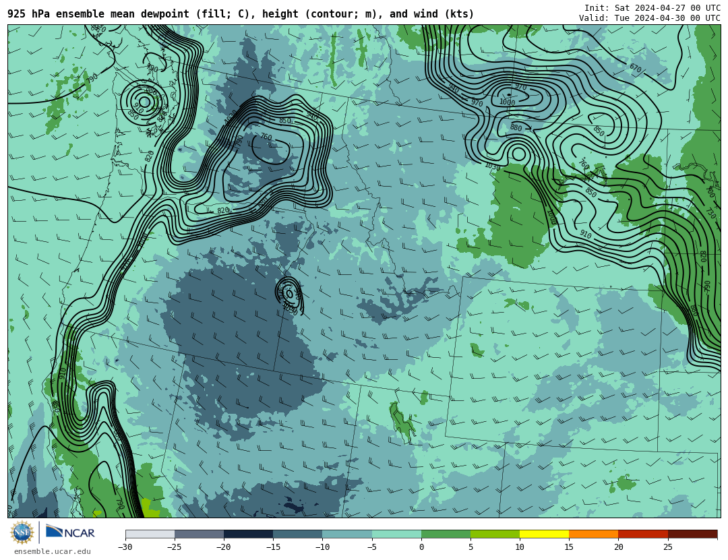Click the 670 contour label

(x=636, y=68)
